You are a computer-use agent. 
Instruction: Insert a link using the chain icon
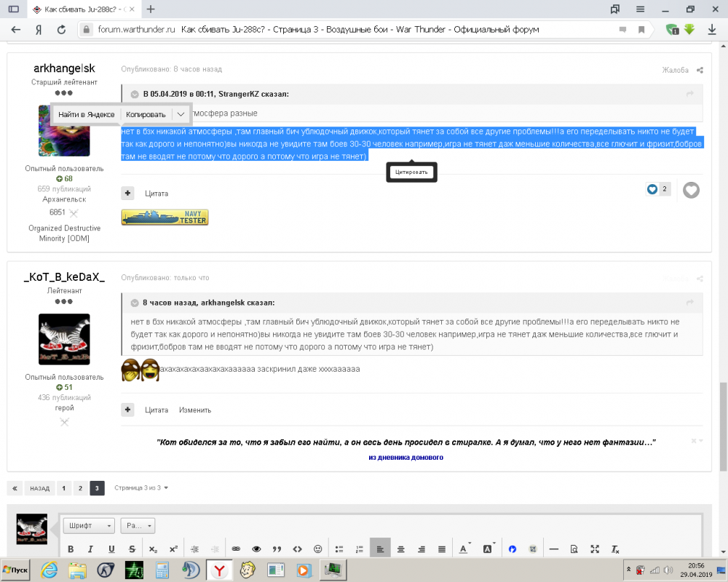click(234, 549)
